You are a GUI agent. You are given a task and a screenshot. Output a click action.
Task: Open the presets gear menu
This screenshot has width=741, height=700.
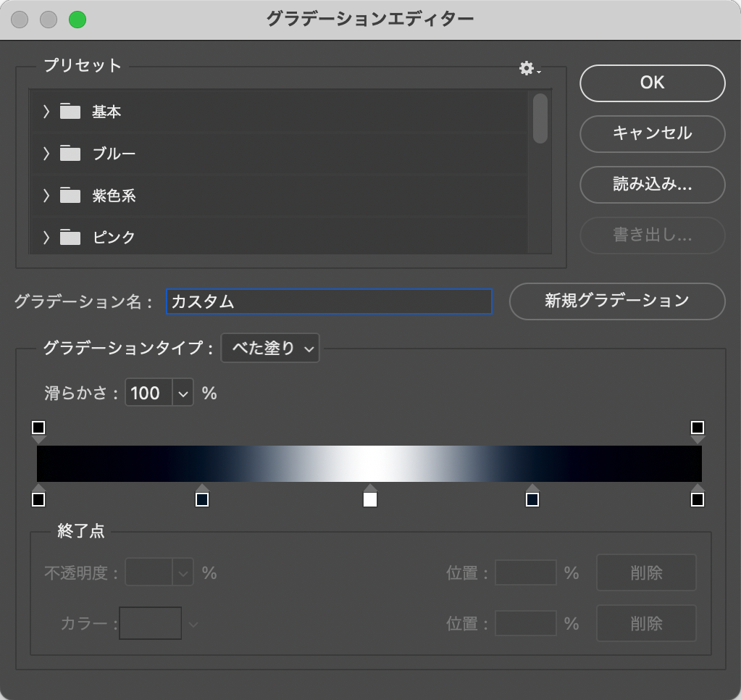click(529, 69)
